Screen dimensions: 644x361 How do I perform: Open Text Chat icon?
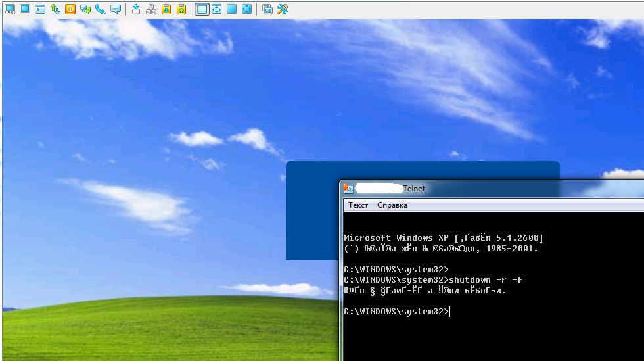coord(85,9)
